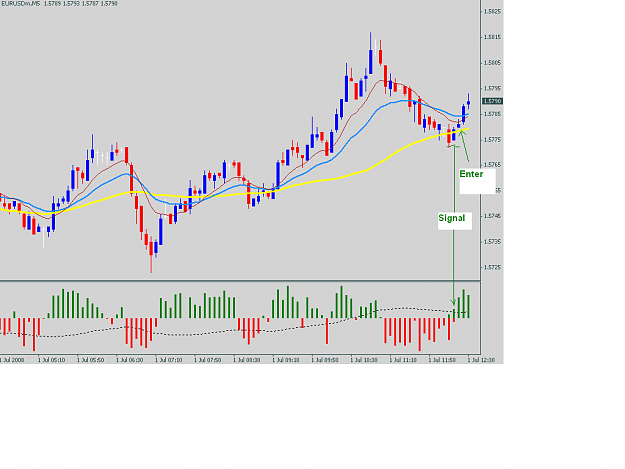The width and height of the screenshot is (625, 469).
Task: Click the 1.5785 price axis label
Action: pos(492,114)
